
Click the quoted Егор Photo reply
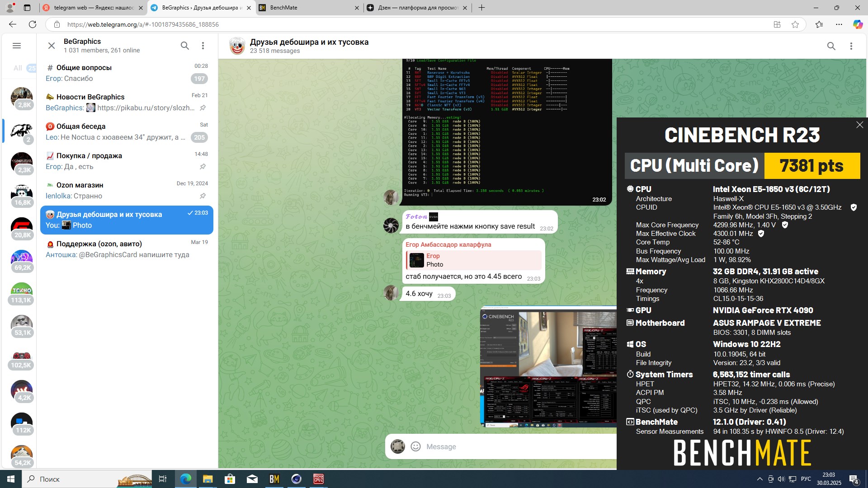tap(473, 260)
